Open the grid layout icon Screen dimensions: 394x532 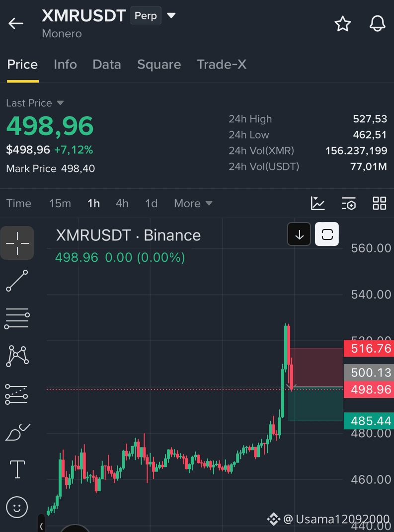pos(380,203)
